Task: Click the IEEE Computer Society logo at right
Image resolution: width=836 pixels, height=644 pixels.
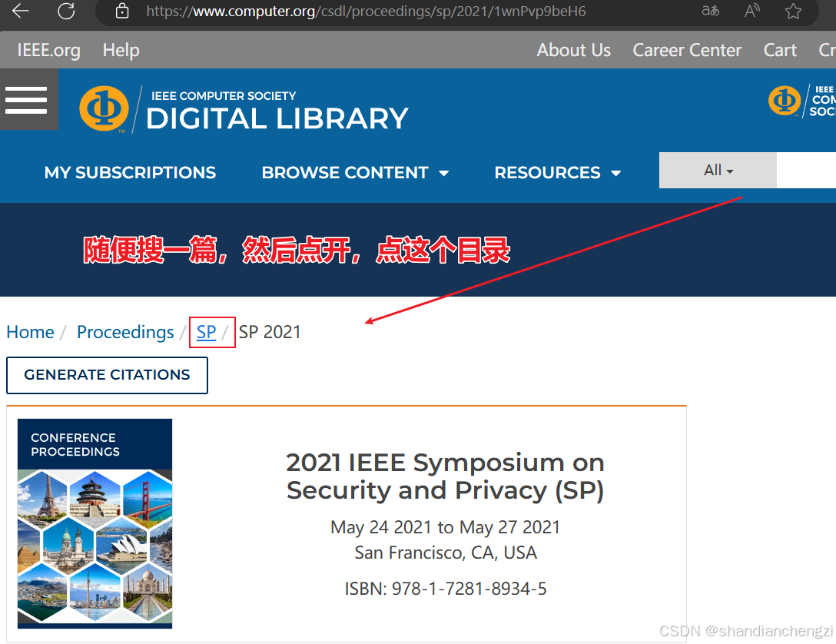Action: click(802, 100)
